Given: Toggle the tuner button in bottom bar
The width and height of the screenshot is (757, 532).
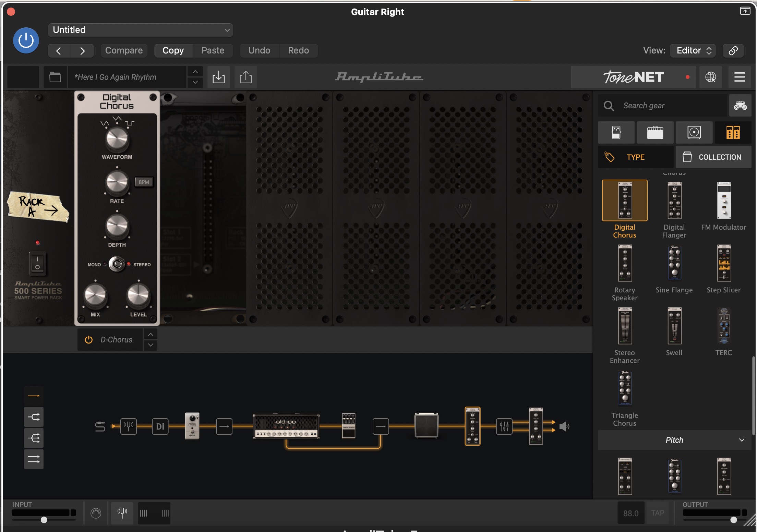Looking at the screenshot, I should tap(122, 513).
